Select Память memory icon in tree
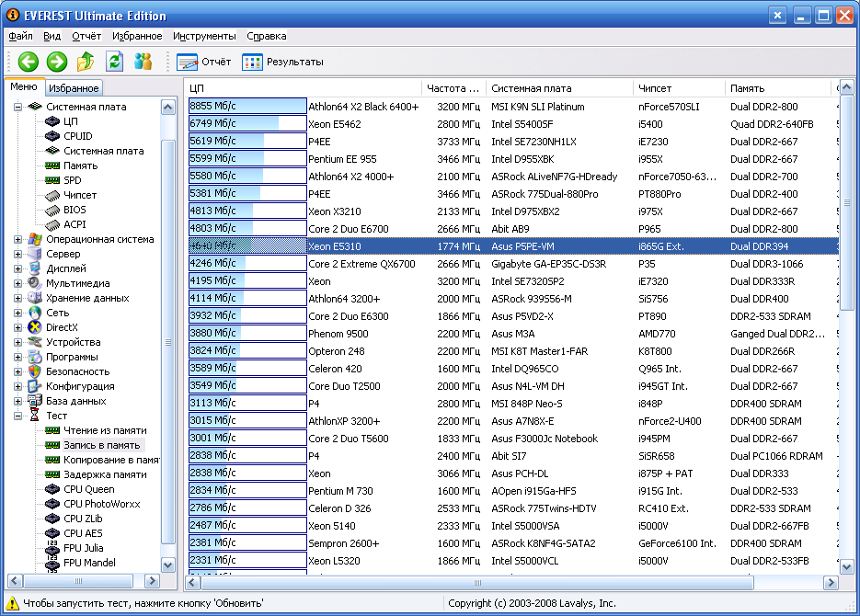This screenshot has height=616, width=860. [52, 165]
